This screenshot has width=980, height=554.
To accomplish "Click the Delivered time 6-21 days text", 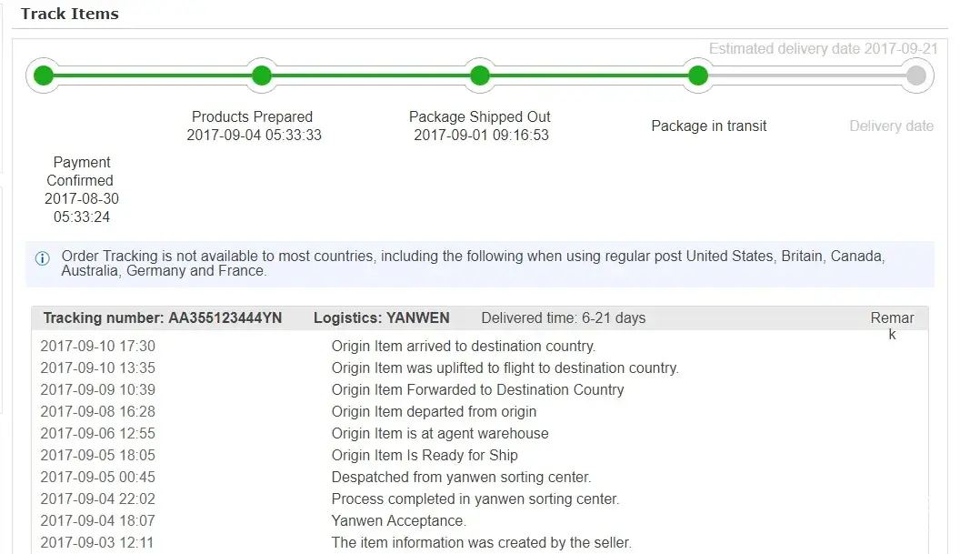I will tap(563, 317).
